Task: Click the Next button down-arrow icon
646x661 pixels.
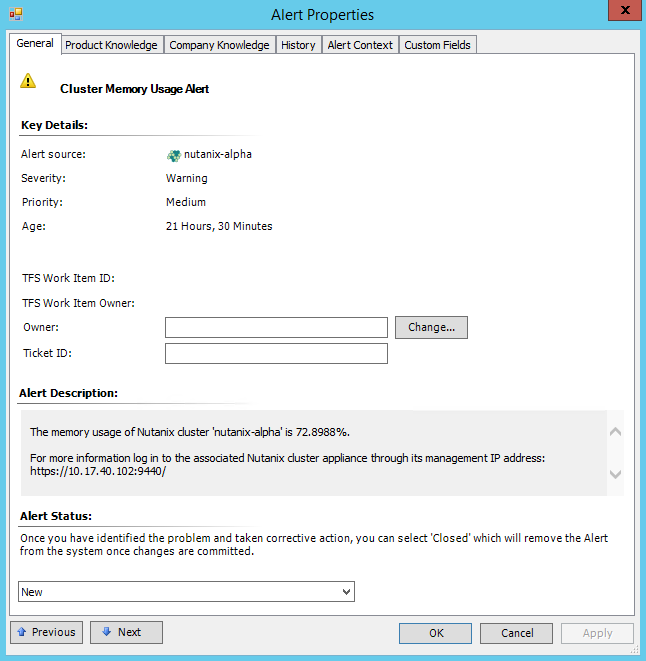Action: click(x=107, y=631)
